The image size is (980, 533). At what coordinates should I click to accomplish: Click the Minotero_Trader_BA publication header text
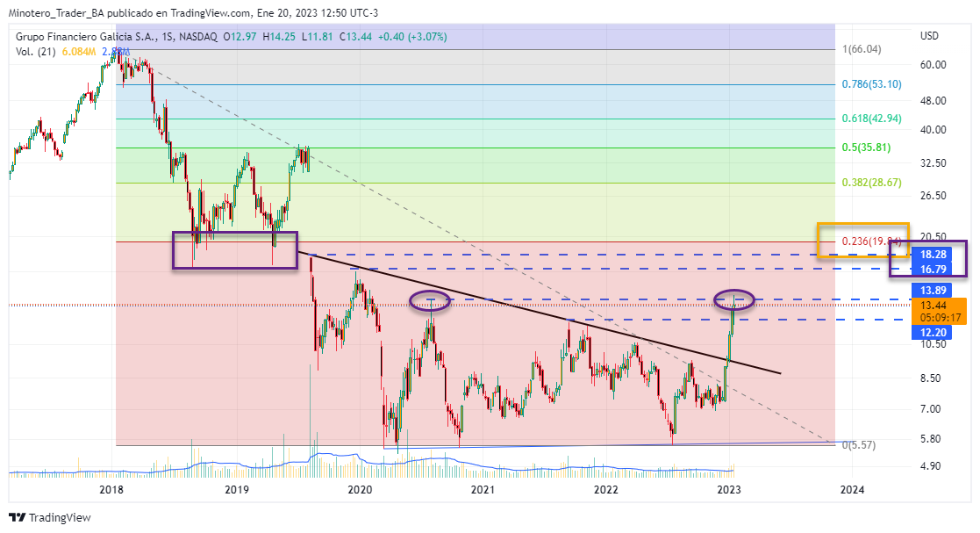point(193,13)
